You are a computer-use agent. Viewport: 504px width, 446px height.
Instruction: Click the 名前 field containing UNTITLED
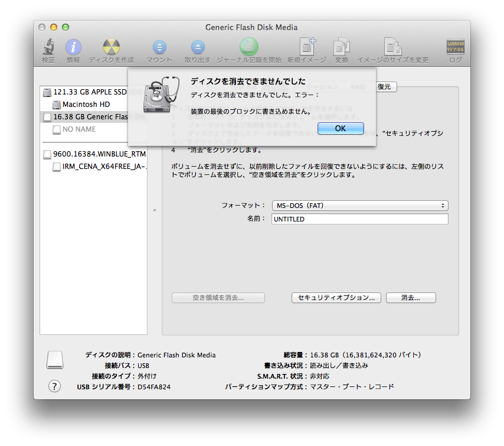click(x=359, y=219)
